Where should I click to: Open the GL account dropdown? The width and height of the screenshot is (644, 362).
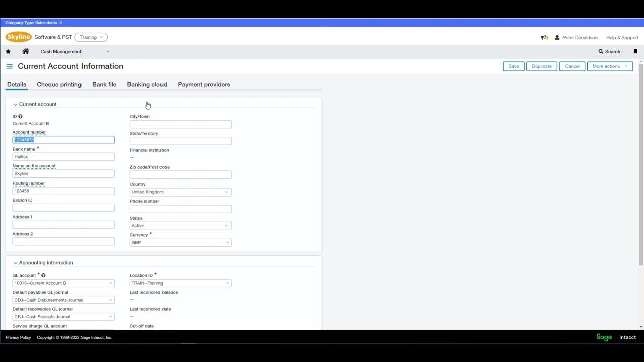point(63,283)
